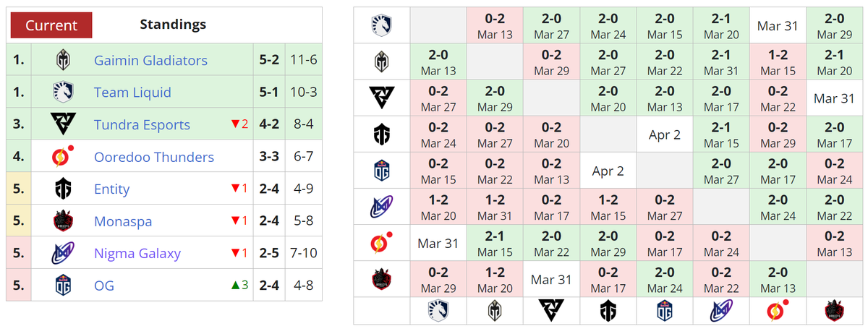Click the Gaimin Gladiators logo in standings
Screen dimensions: 868x334
62,60
